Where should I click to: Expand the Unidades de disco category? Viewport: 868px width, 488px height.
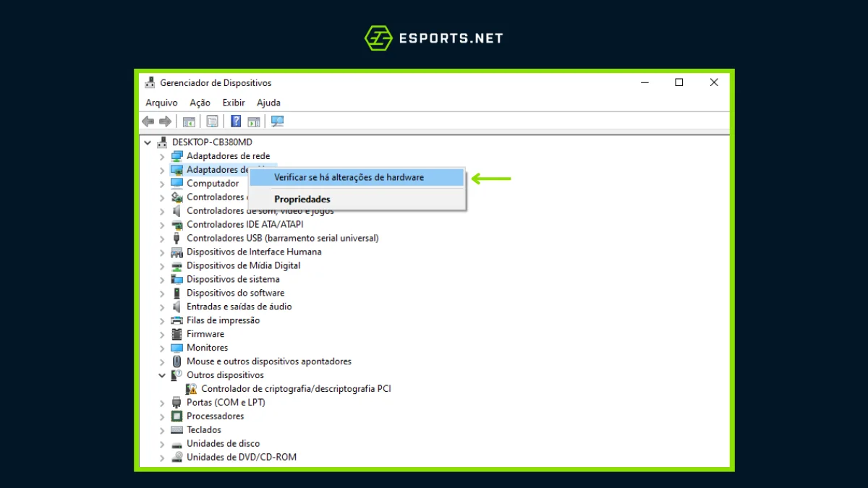tap(162, 444)
